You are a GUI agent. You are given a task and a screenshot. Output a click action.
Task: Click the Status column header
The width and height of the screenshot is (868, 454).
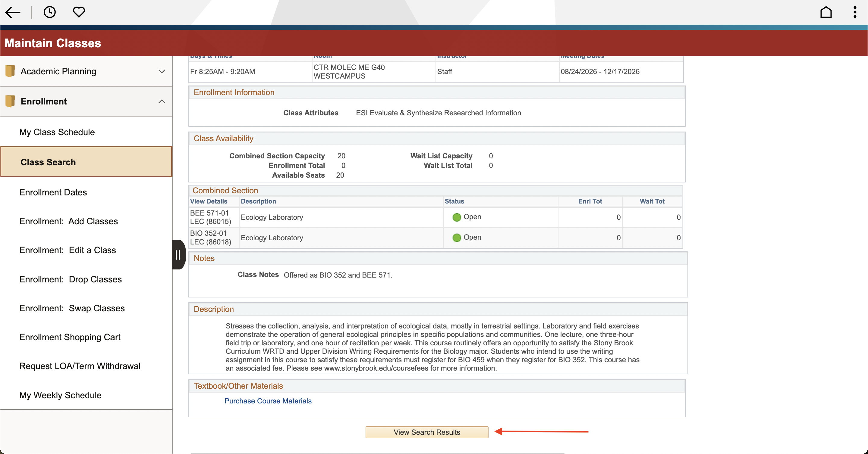point(454,201)
